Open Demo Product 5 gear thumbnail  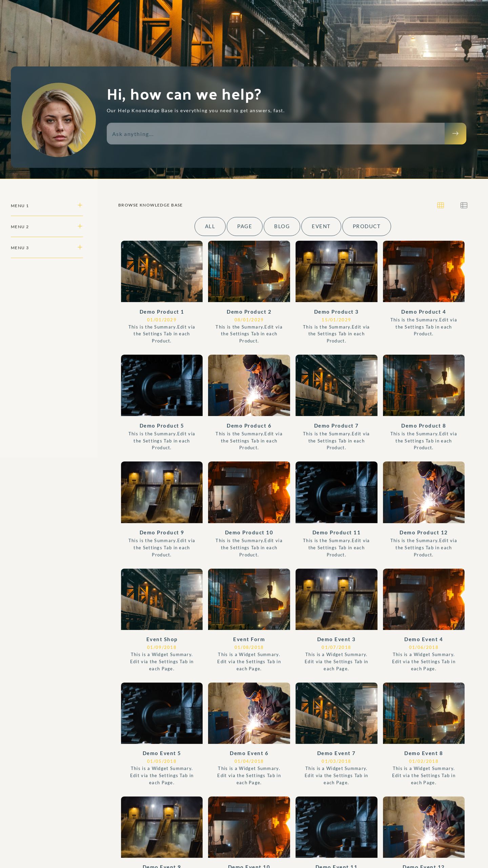pos(162,385)
